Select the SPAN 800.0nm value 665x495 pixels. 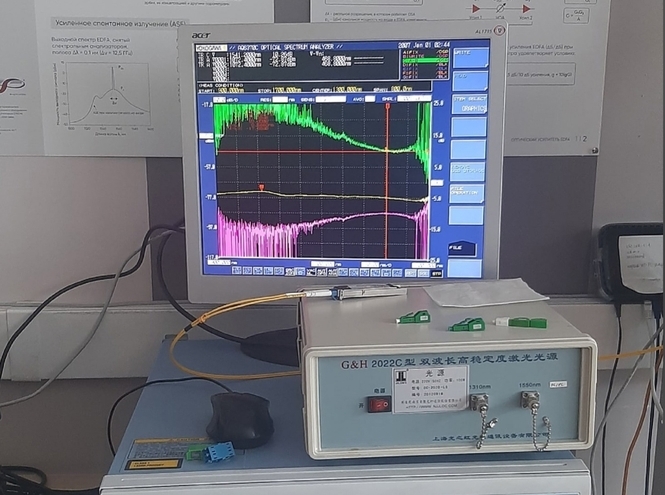pos(401,89)
